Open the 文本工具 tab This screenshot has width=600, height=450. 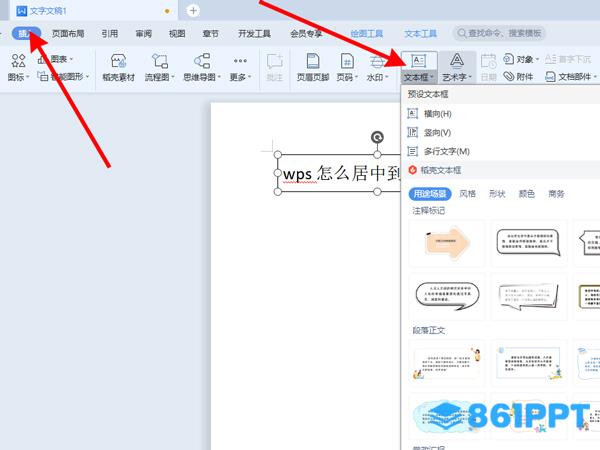pos(421,33)
